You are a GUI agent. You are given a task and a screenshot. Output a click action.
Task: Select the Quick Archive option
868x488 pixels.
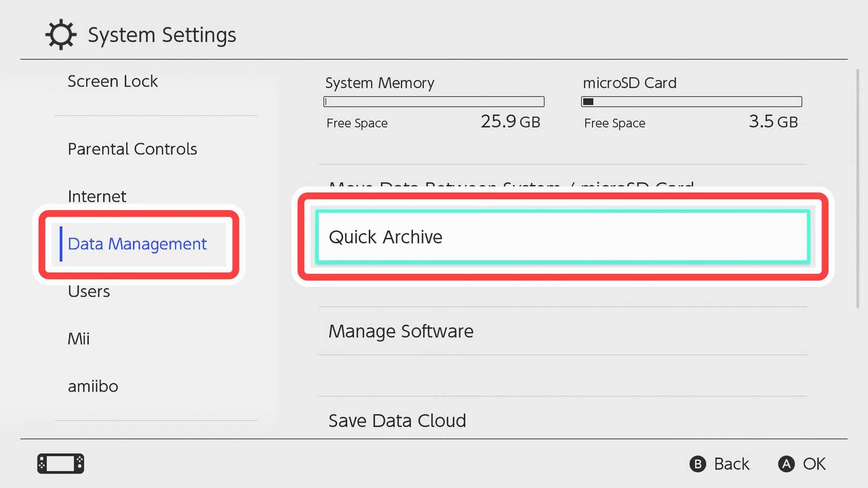tap(561, 237)
